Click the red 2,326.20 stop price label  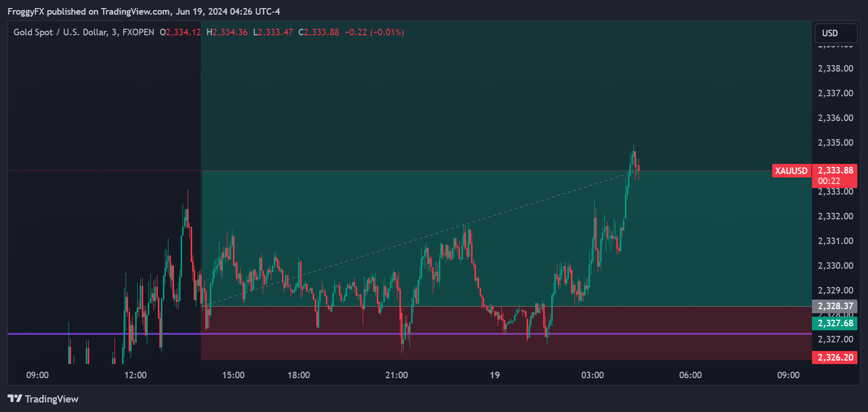835,358
